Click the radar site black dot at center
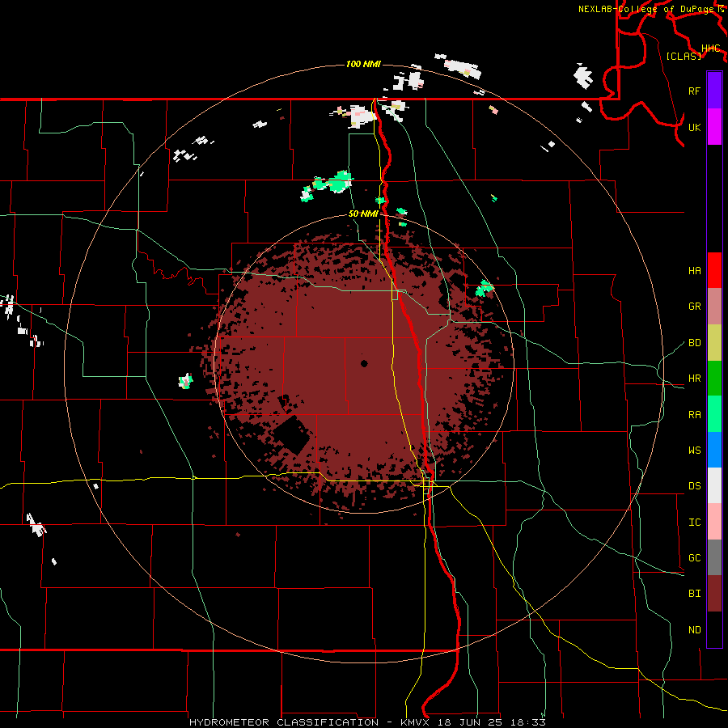The width and height of the screenshot is (728, 728). click(364, 363)
